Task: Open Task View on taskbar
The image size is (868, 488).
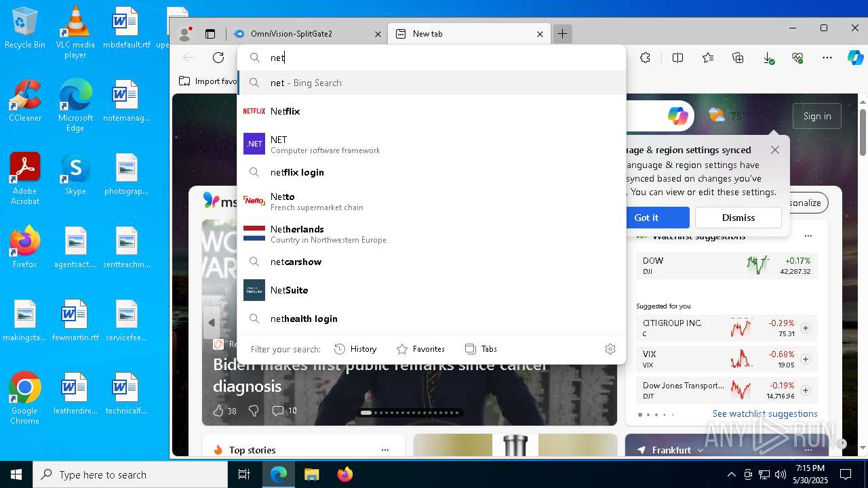Action: pos(244,474)
